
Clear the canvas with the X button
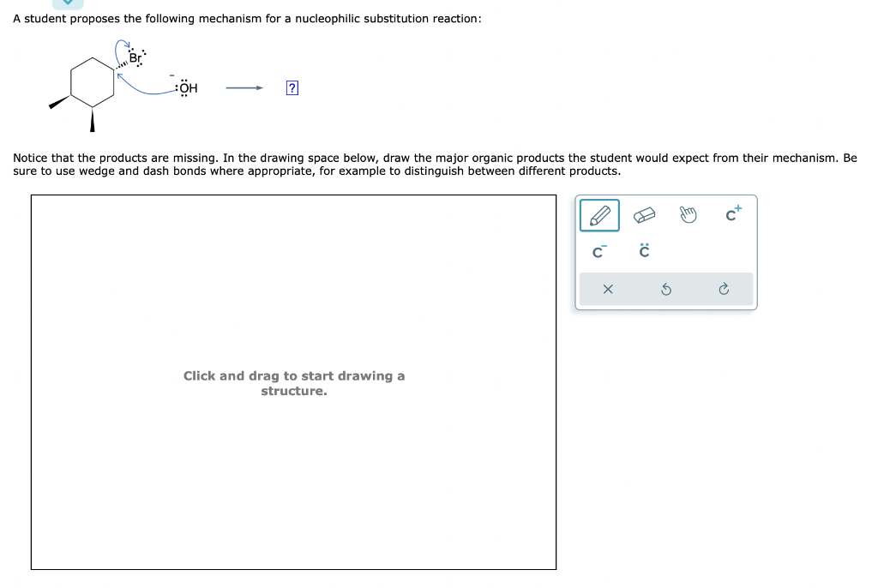(608, 289)
